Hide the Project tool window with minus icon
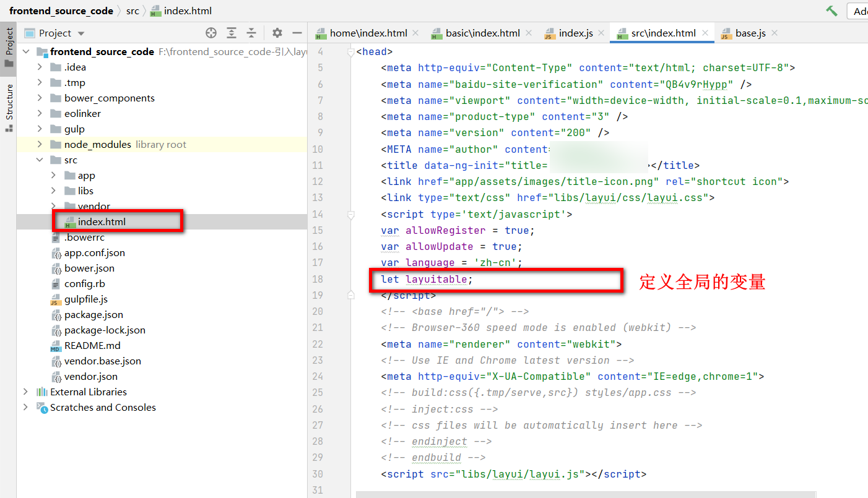868x498 pixels. point(297,33)
